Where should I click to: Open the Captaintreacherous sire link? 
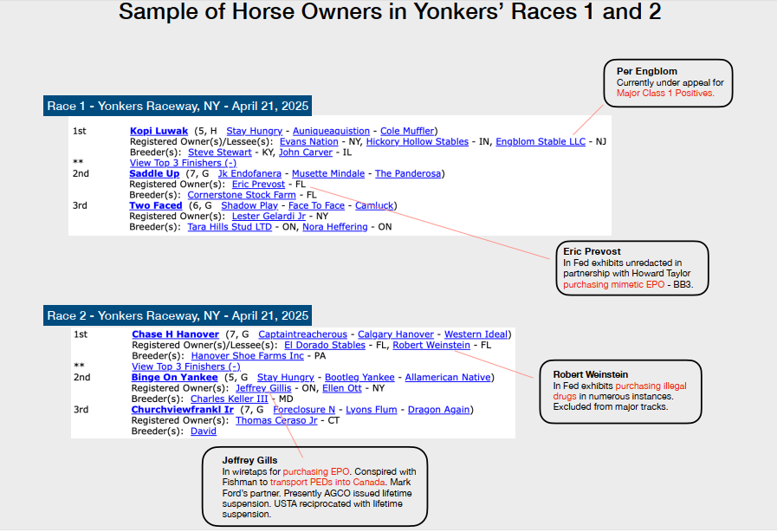303,334
